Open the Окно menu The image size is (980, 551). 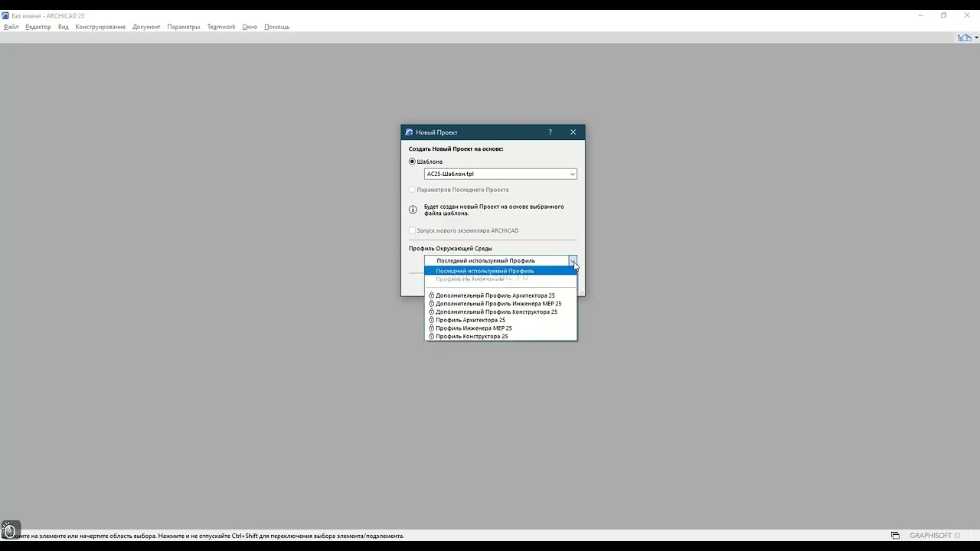(250, 27)
